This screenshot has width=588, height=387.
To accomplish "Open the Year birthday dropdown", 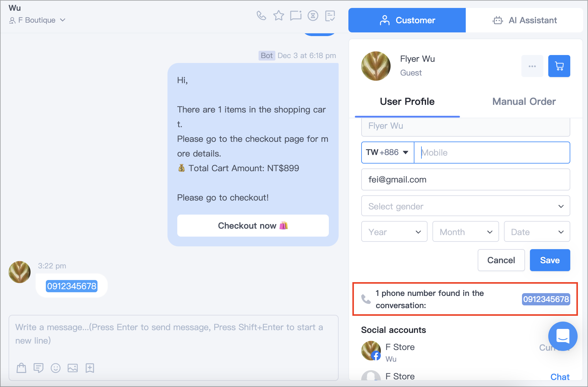I will click(394, 232).
